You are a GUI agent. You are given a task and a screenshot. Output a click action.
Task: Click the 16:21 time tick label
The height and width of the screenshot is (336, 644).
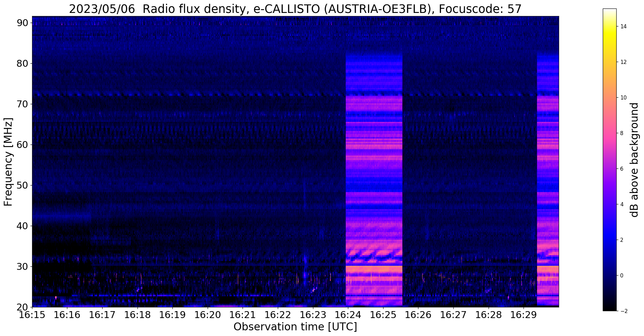pyautogui.click(x=243, y=315)
